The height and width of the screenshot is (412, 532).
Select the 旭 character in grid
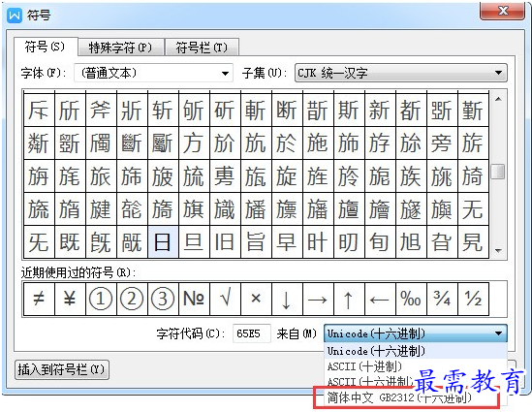pyautogui.click(x=411, y=242)
